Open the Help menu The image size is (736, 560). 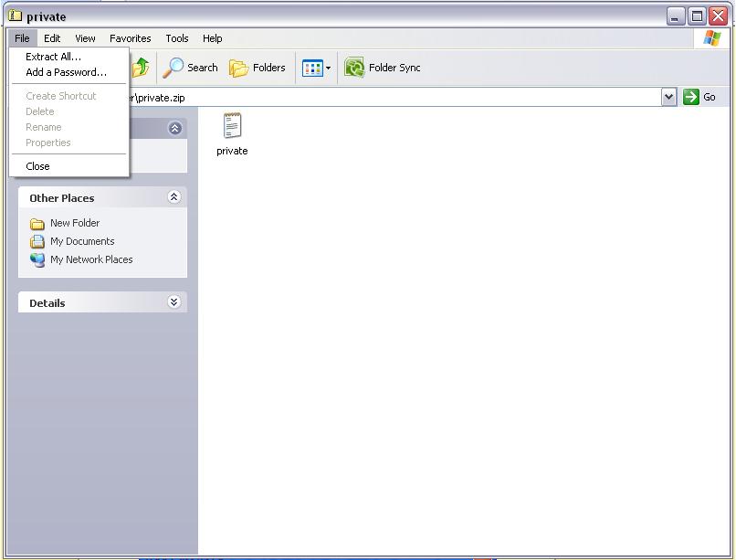pos(212,38)
